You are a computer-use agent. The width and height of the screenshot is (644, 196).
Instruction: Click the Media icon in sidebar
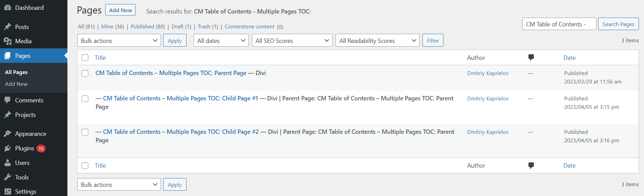click(x=7, y=41)
